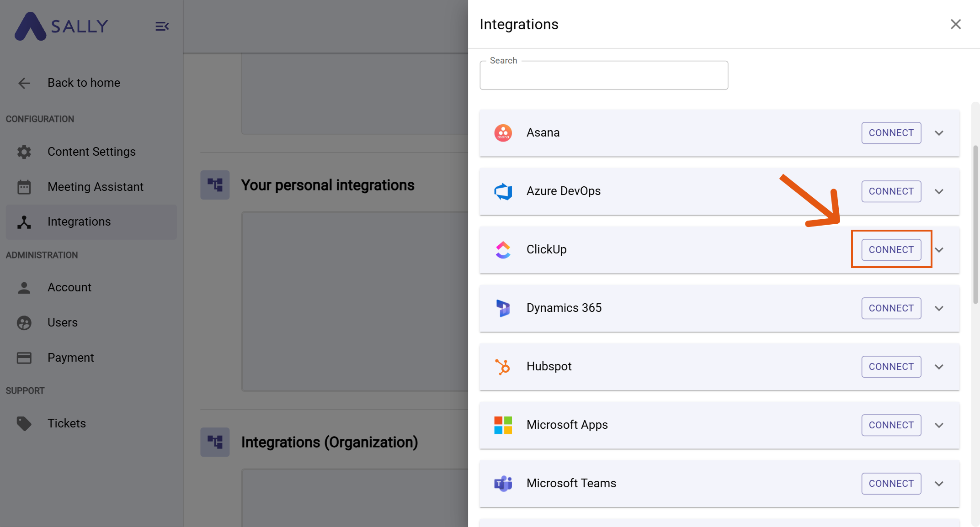
Task: Click the Payment card icon
Action: click(x=24, y=358)
